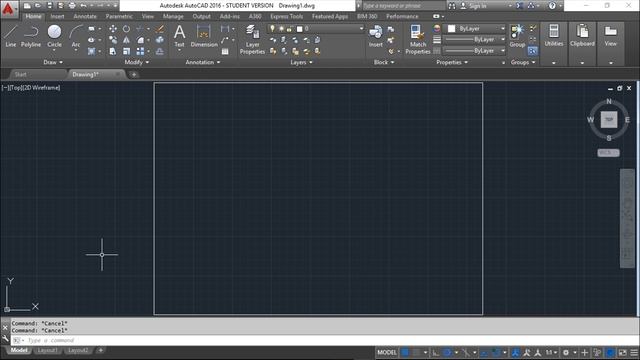Click the MODEL space button in status bar
This screenshot has height=360, width=640.
(x=387, y=352)
